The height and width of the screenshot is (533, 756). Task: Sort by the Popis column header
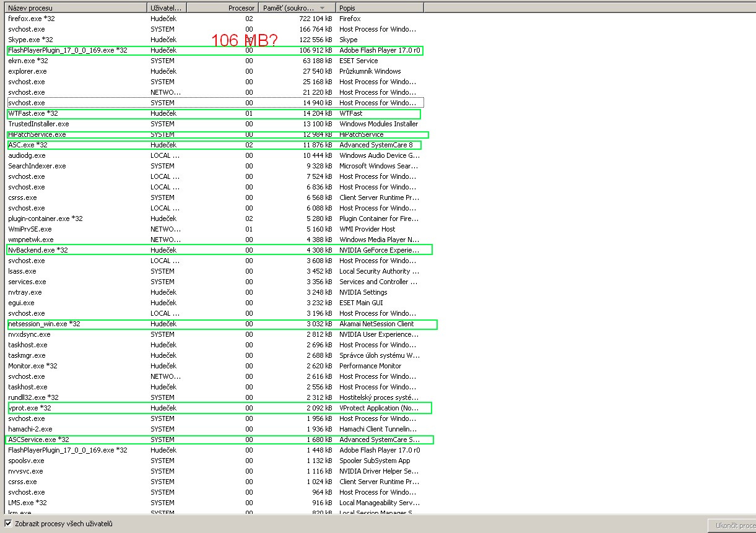pos(380,8)
